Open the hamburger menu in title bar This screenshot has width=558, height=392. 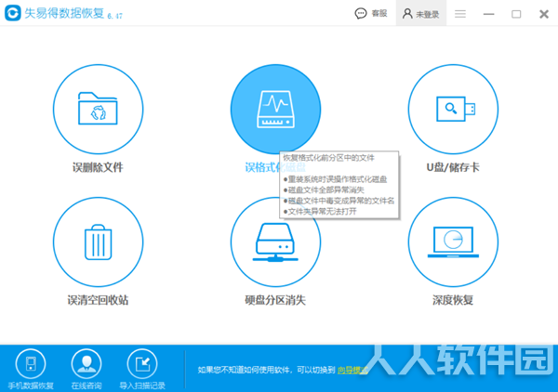pyautogui.click(x=460, y=14)
